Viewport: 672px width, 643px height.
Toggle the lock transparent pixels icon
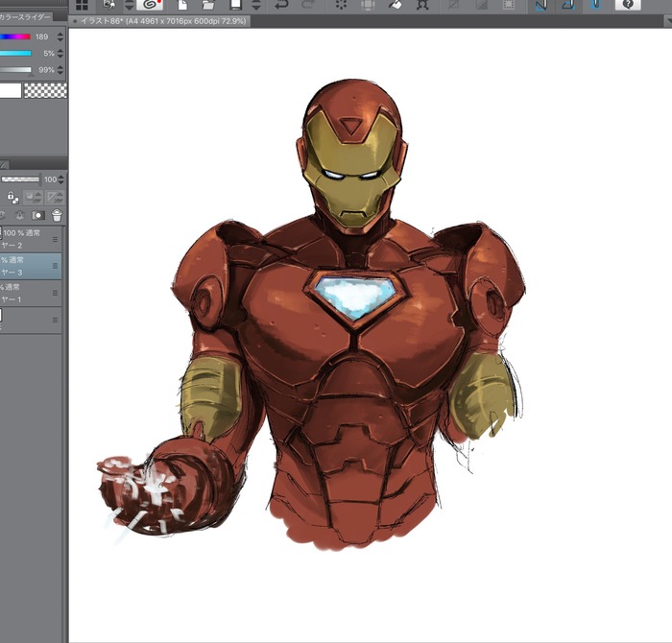(x=12, y=197)
